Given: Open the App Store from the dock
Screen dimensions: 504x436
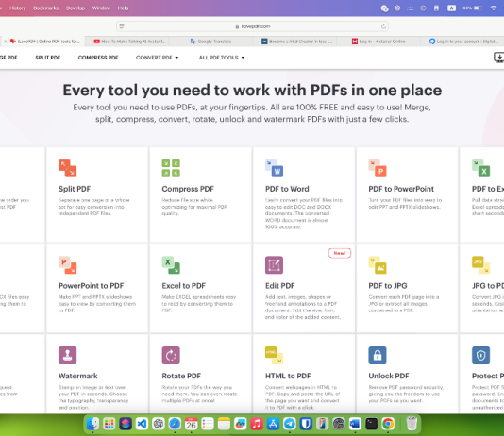Looking at the screenshot, I should coord(273,424).
